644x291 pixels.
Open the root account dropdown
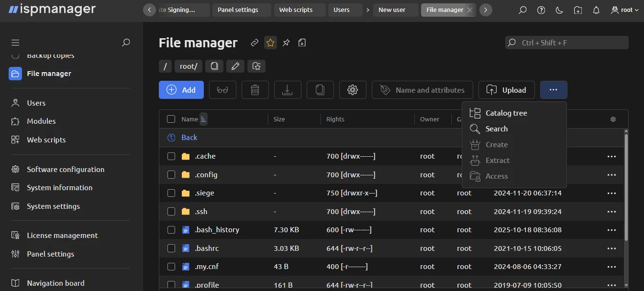[624, 10]
